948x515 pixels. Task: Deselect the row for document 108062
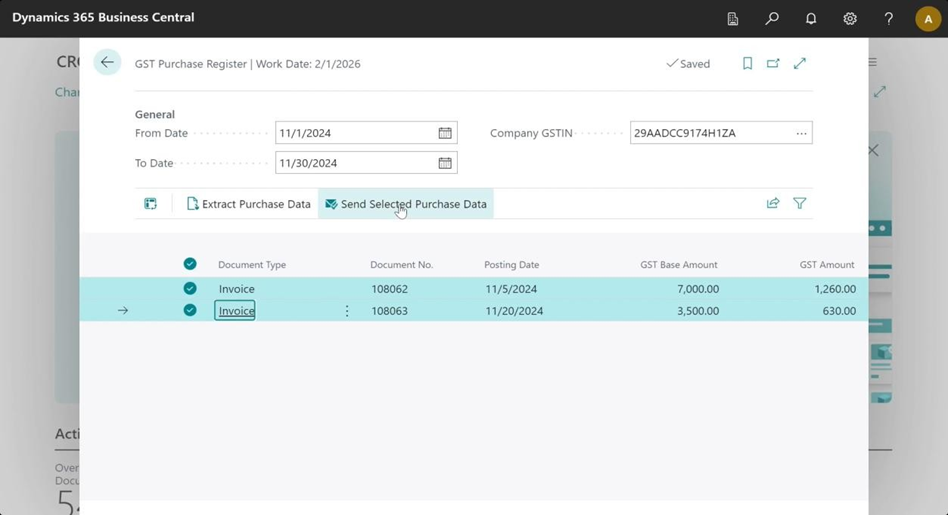[190, 288]
